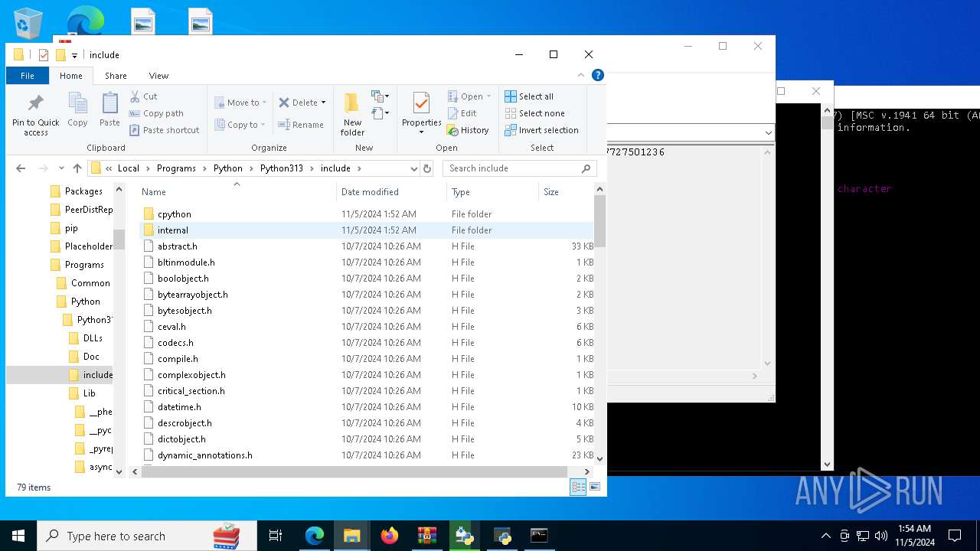Refresh the include folder view
The width and height of the screenshot is (980, 551).
pos(427,168)
